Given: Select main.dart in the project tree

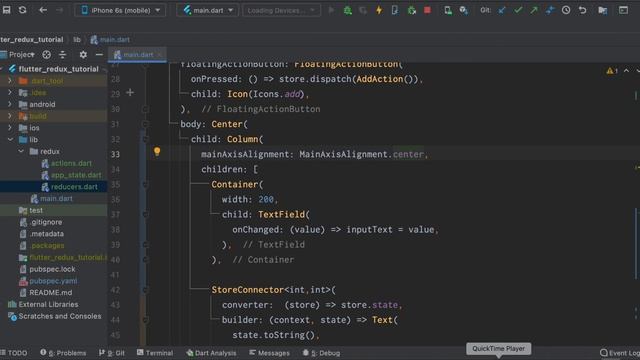Looking at the screenshot, I should (x=52, y=199).
